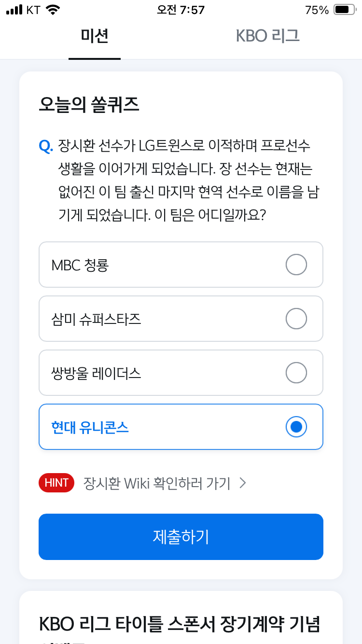Toggle the 현대 유니콘스 radio button
The height and width of the screenshot is (644, 362).
pos(296,427)
